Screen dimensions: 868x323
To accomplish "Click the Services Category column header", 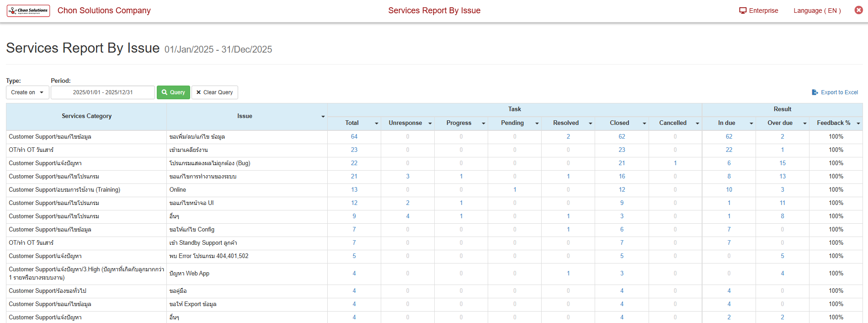I will click(86, 116).
